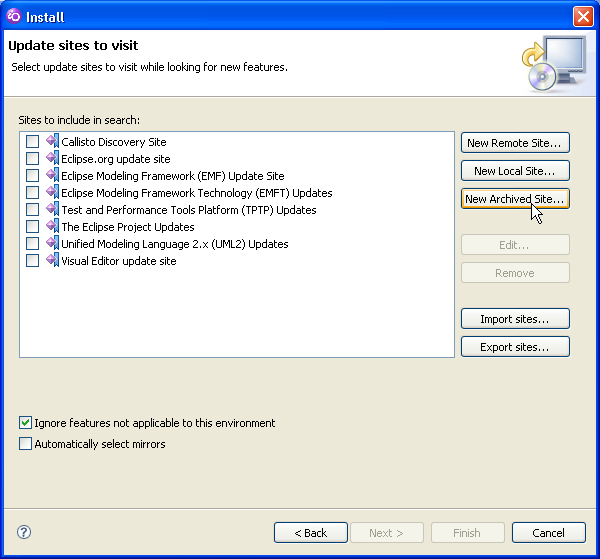Open the help question mark icon
The image size is (600, 559).
pos(24,532)
